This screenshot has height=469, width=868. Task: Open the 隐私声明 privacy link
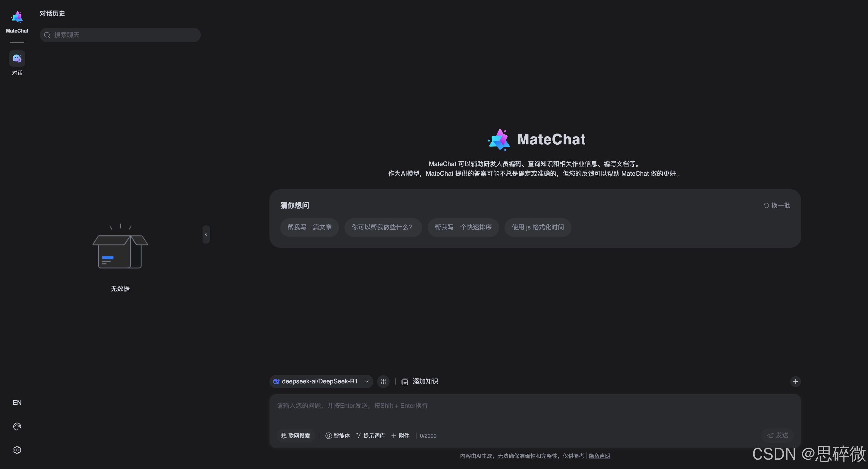599,456
